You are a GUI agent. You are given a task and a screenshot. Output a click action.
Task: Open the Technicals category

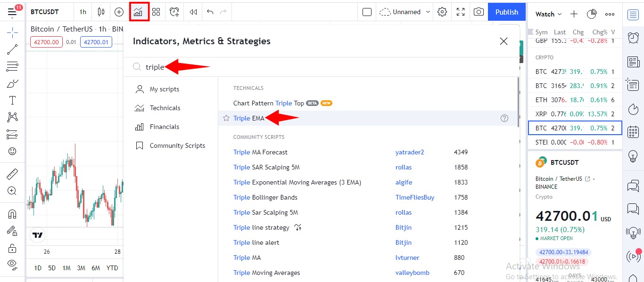click(165, 108)
